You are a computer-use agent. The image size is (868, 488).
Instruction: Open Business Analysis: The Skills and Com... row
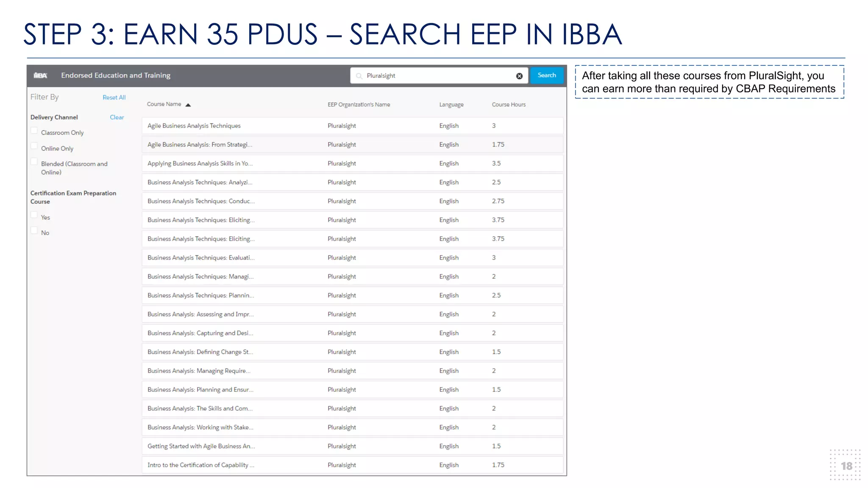point(353,408)
